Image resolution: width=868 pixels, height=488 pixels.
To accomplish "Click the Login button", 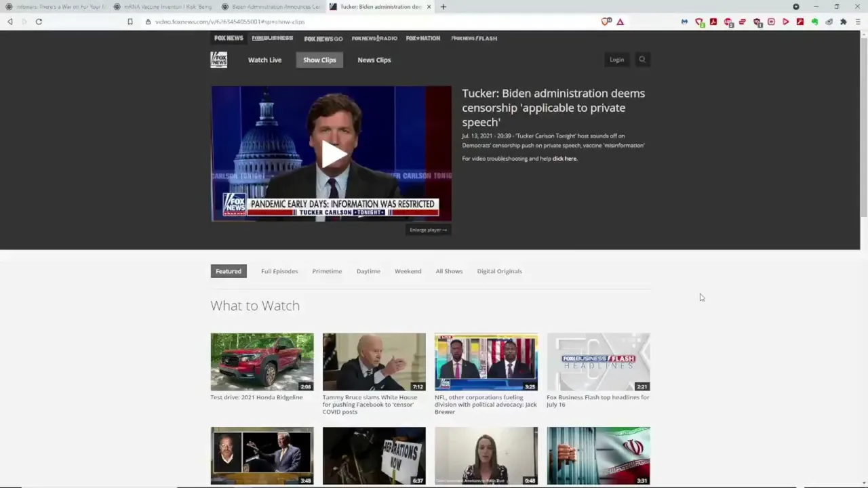I will (616, 60).
